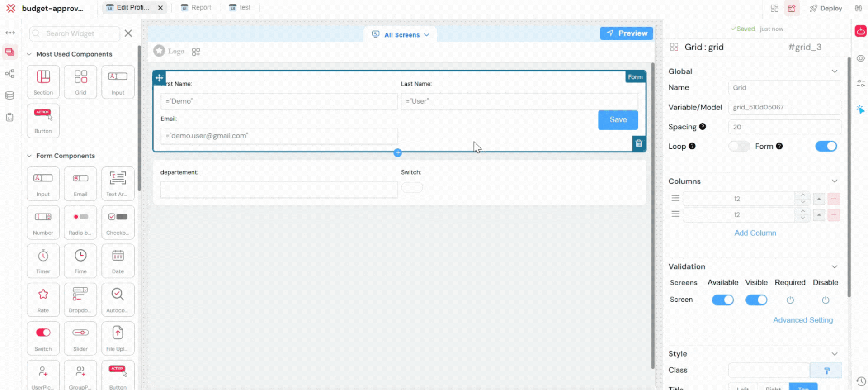This screenshot has width=868, height=390.
Task: Select the Grid component in Most Used
Action: point(80,82)
